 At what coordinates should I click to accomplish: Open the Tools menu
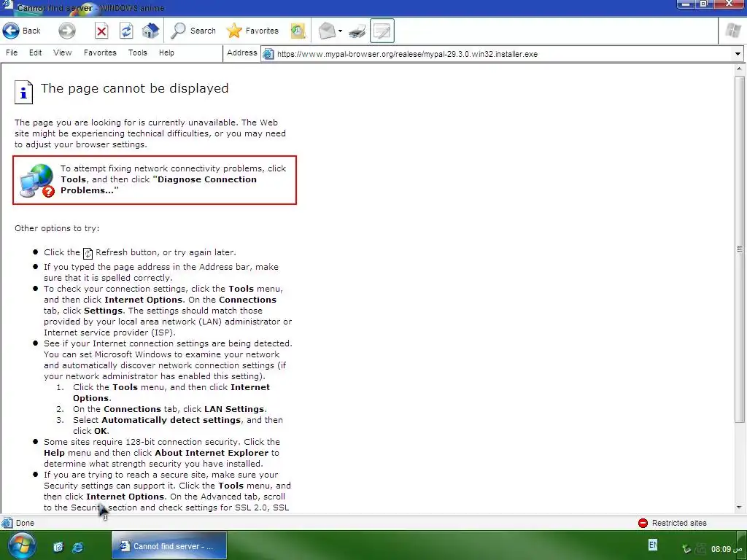pos(137,52)
